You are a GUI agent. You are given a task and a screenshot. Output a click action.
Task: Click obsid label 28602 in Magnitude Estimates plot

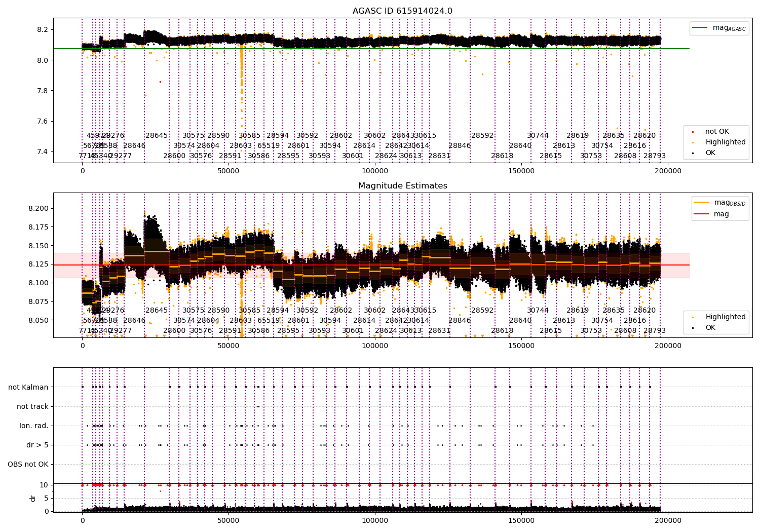pos(341,311)
